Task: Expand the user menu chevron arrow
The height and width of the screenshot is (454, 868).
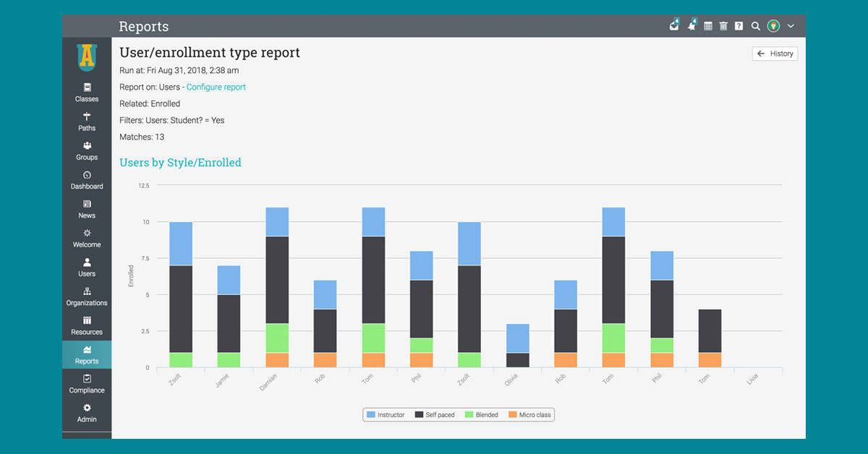Action: (791, 26)
